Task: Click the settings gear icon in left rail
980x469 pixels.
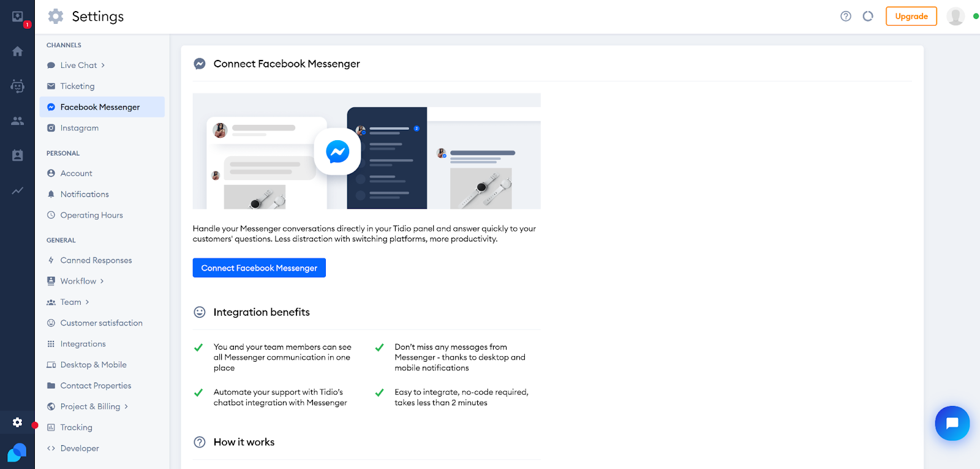Action: [18, 422]
